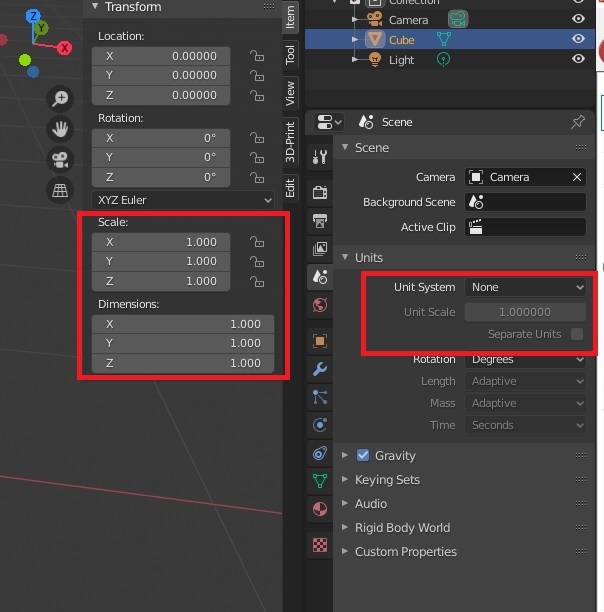Image resolution: width=604 pixels, height=612 pixels.
Task: Hide the Cube in viewport
Action: [578, 39]
